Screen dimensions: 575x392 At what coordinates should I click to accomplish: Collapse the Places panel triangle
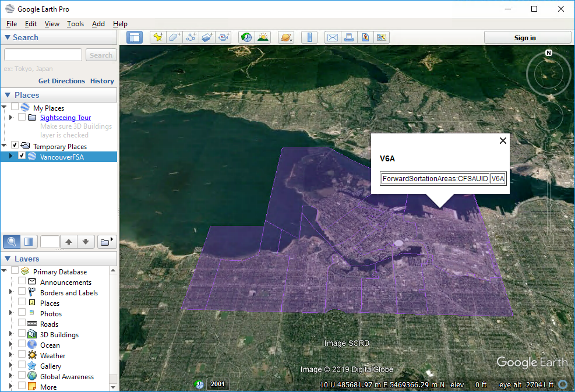pyautogui.click(x=8, y=95)
